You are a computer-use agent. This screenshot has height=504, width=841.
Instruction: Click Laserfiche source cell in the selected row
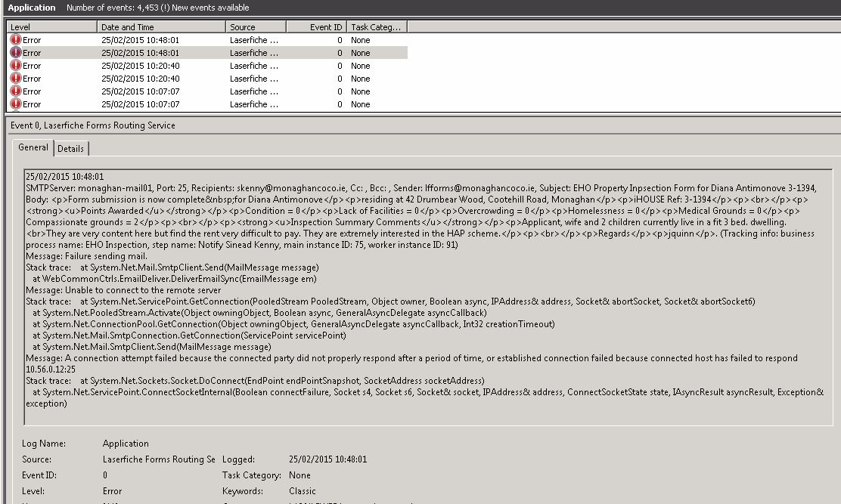254,52
